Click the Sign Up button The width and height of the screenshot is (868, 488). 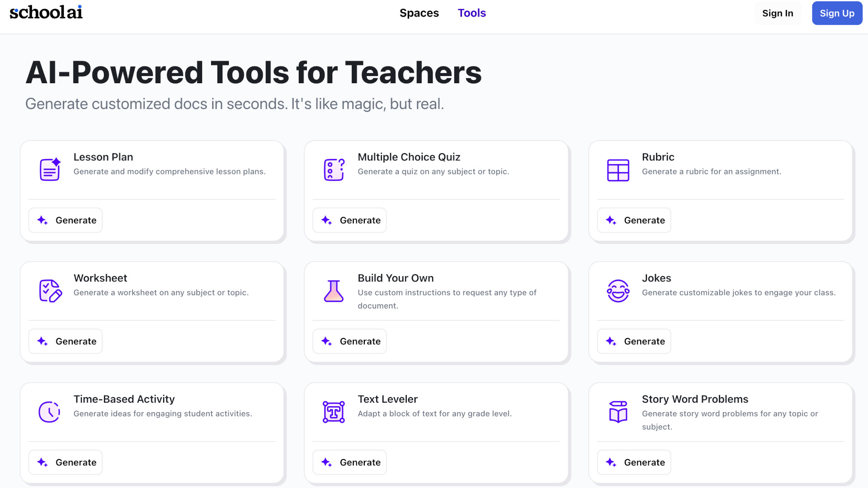click(x=837, y=13)
